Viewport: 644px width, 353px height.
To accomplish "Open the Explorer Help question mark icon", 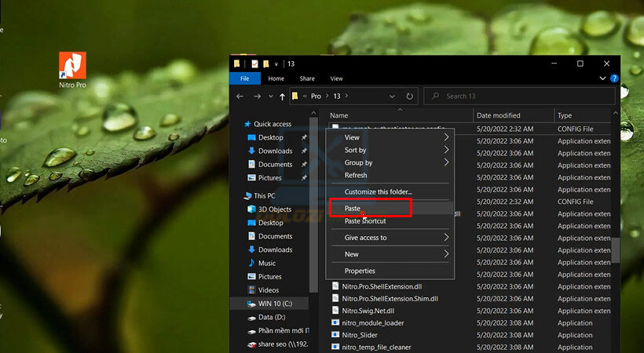I will point(614,78).
